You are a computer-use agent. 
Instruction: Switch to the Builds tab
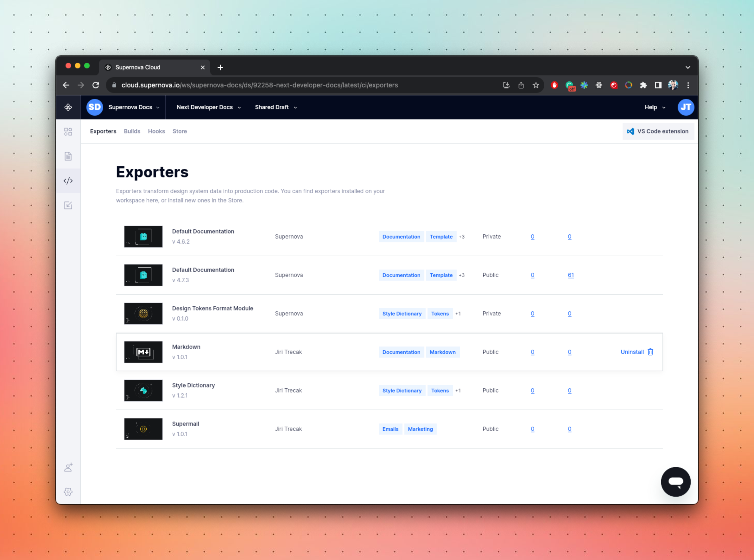132,131
